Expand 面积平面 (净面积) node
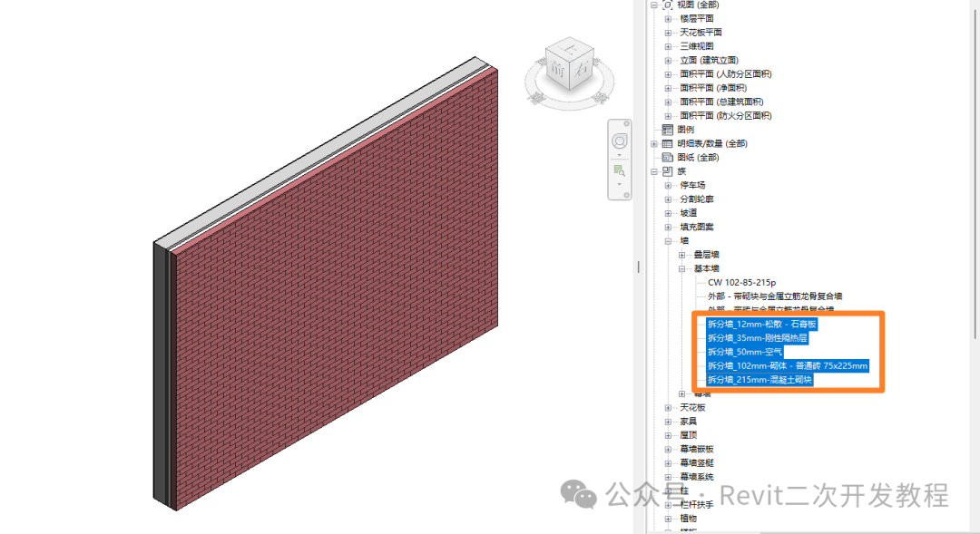 click(668, 88)
